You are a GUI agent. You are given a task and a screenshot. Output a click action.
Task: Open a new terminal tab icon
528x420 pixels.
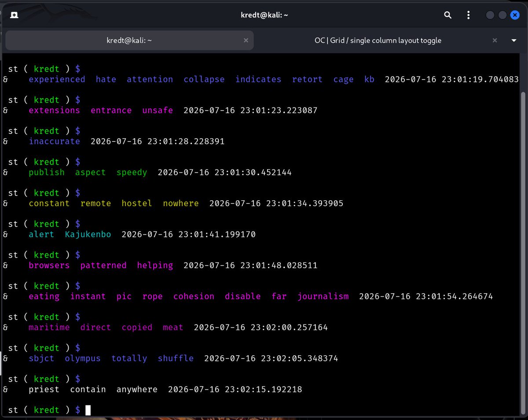coord(14,15)
